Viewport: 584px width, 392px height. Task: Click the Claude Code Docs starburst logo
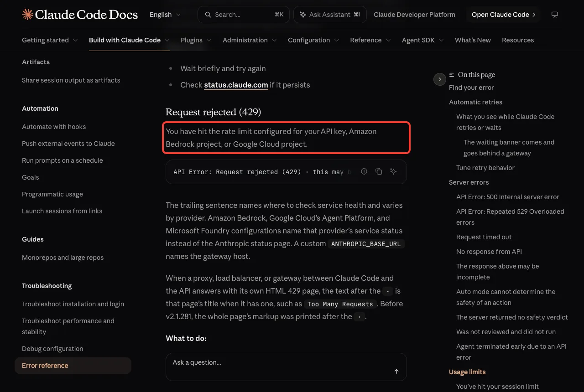[x=27, y=15]
